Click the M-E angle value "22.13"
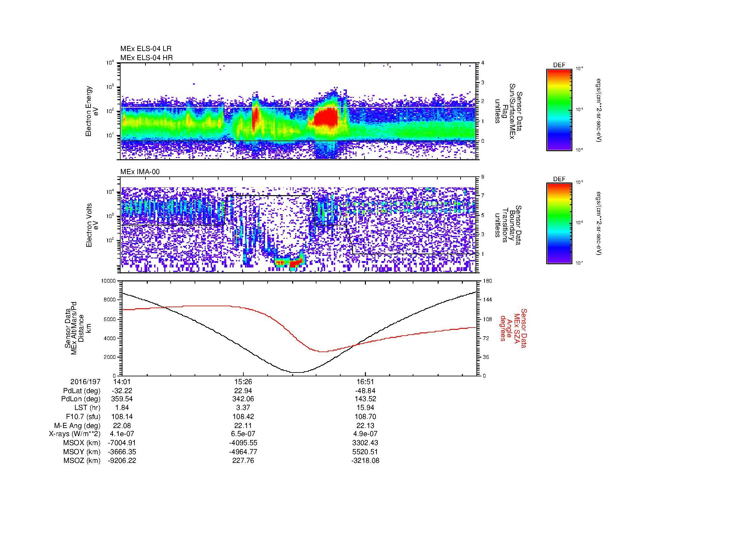This screenshot has height=534, width=756. 365,426
